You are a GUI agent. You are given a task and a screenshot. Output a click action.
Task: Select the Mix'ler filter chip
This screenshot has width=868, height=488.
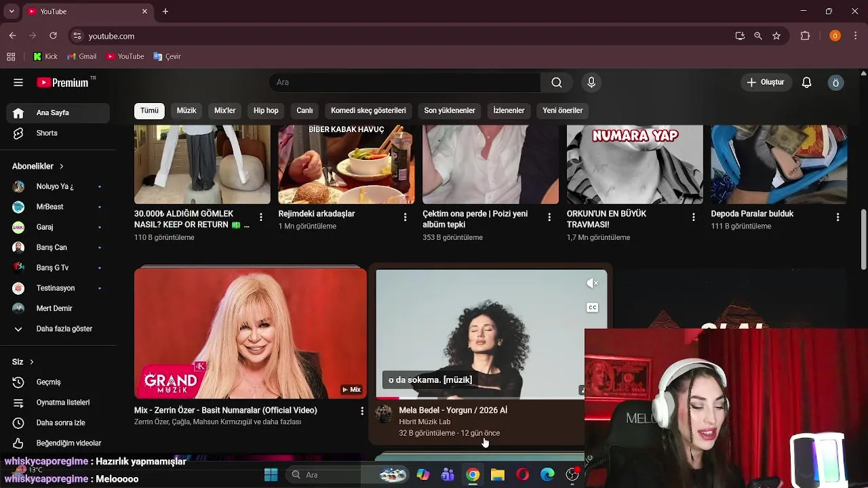225,110
